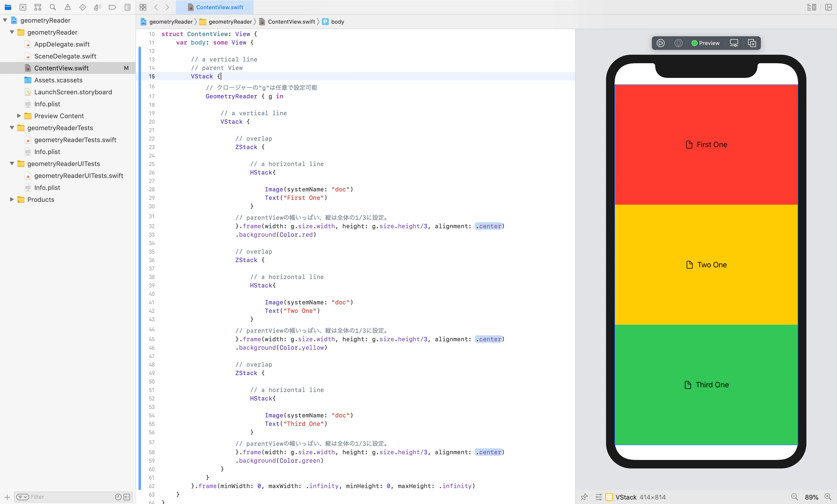Open the Debug navigator icon
Viewport: 837px width, 504px height.
(97, 7)
